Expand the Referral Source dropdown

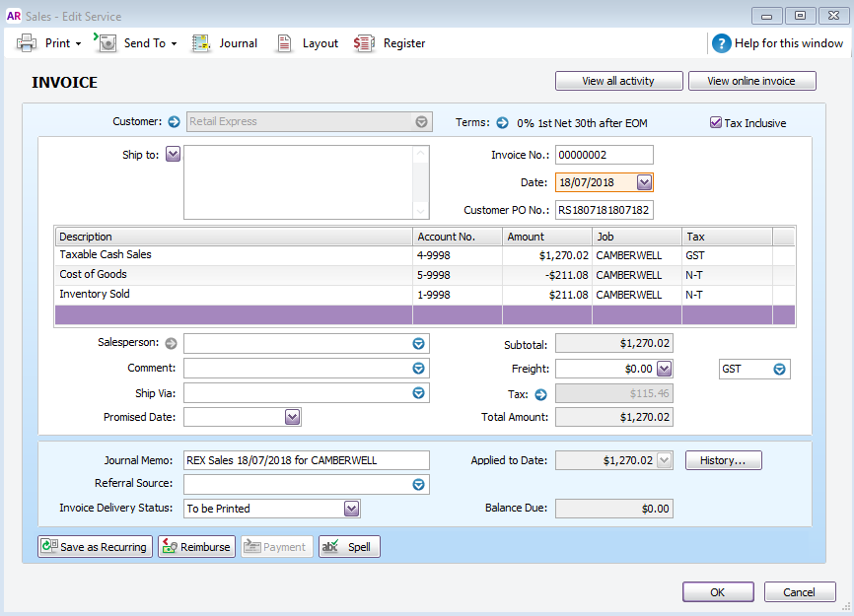click(x=418, y=484)
